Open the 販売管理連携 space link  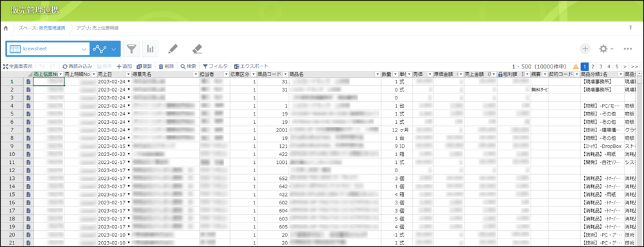(x=52, y=28)
